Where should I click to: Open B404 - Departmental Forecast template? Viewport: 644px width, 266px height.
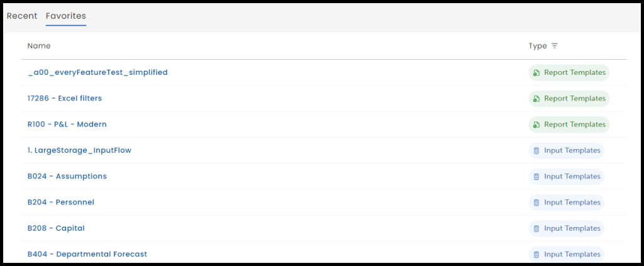87,254
